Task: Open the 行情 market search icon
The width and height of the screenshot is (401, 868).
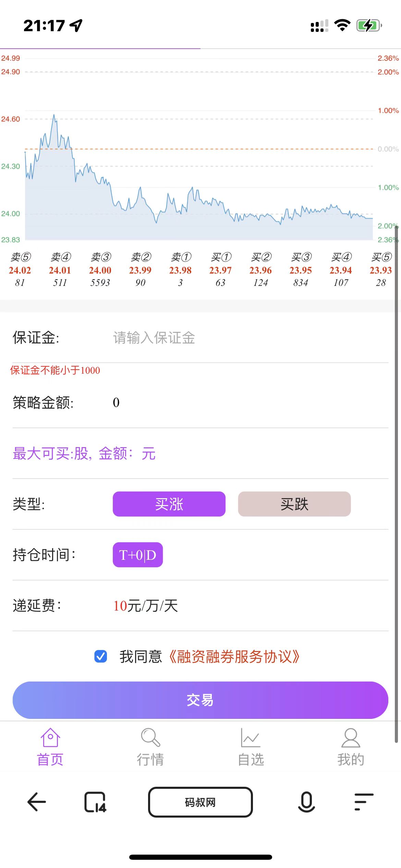Action: (150, 738)
